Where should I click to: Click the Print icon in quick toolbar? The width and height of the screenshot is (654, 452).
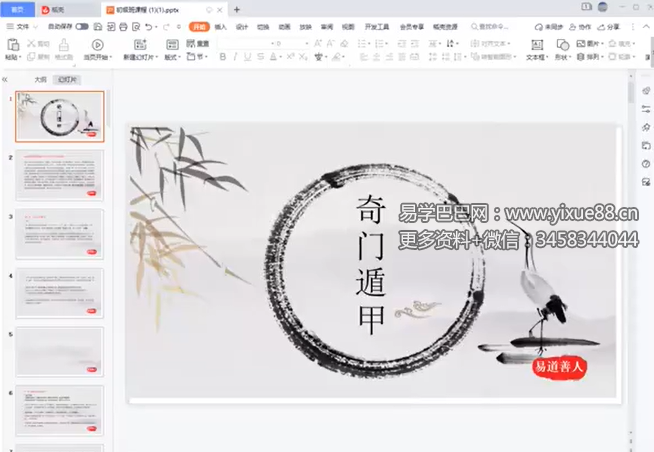[123, 27]
